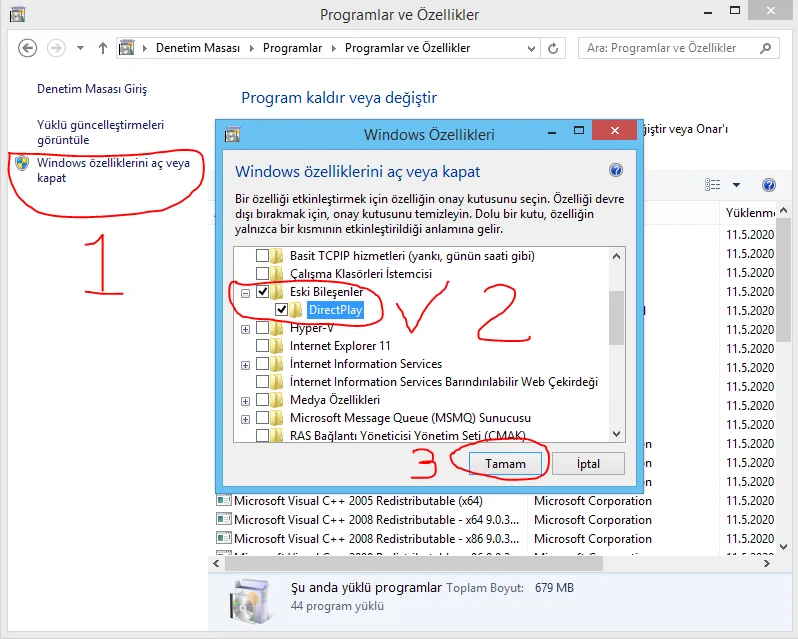Confirm with the Tamam button
The height and width of the screenshot is (639, 798).
tap(505, 464)
